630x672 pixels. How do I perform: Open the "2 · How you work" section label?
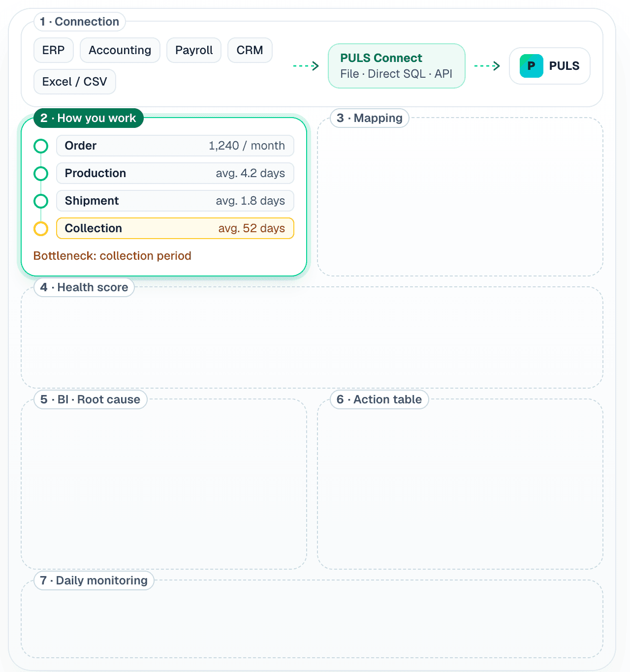pyautogui.click(x=89, y=118)
